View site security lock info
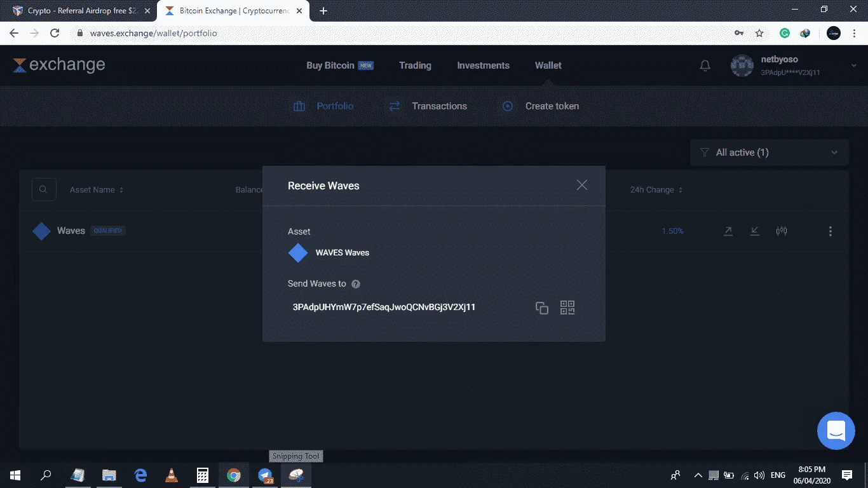The height and width of the screenshot is (488, 868). click(x=79, y=33)
